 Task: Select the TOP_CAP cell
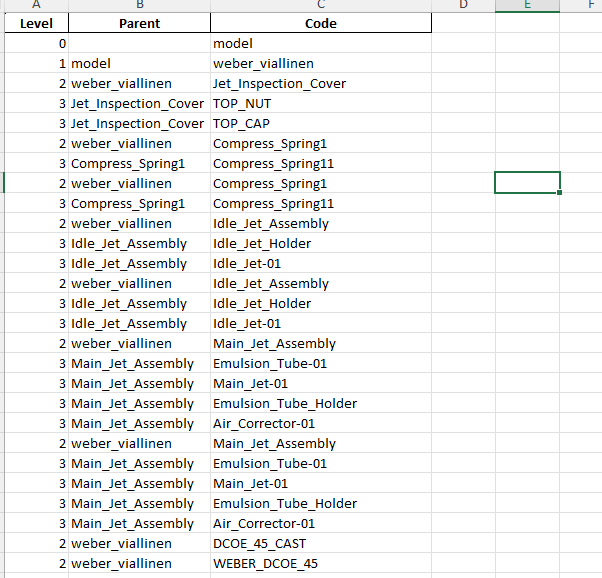[x=320, y=123]
